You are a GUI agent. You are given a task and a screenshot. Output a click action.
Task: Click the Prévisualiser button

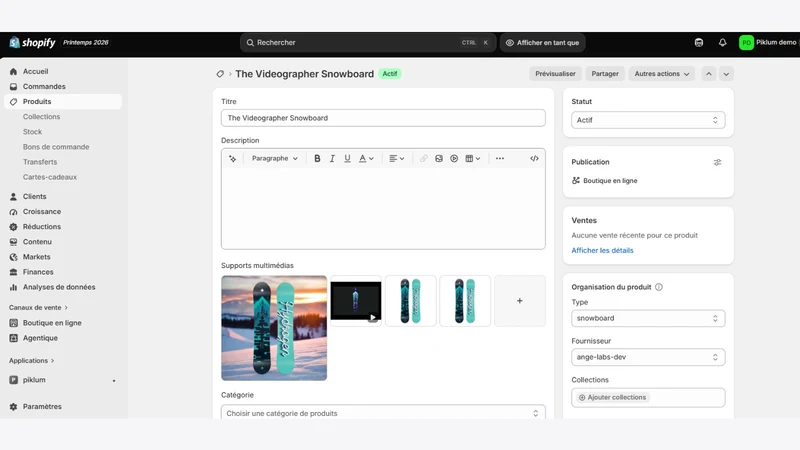pos(555,74)
